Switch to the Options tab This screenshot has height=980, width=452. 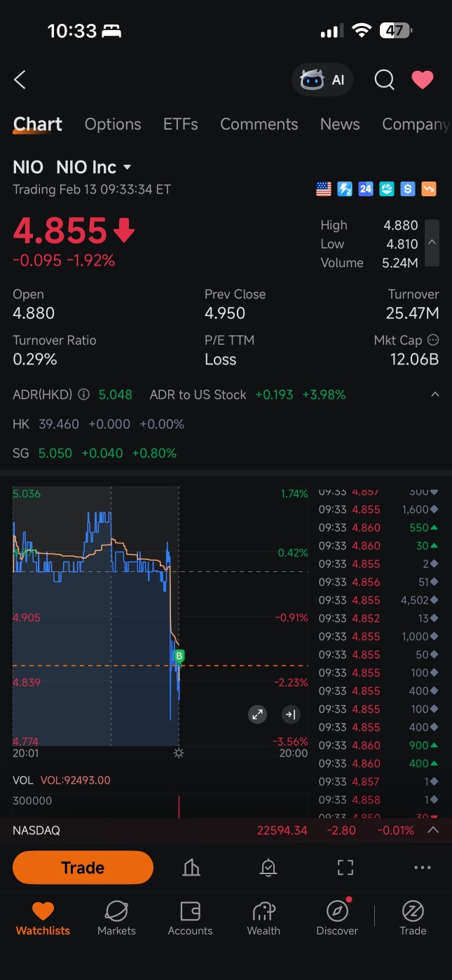tap(113, 124)
